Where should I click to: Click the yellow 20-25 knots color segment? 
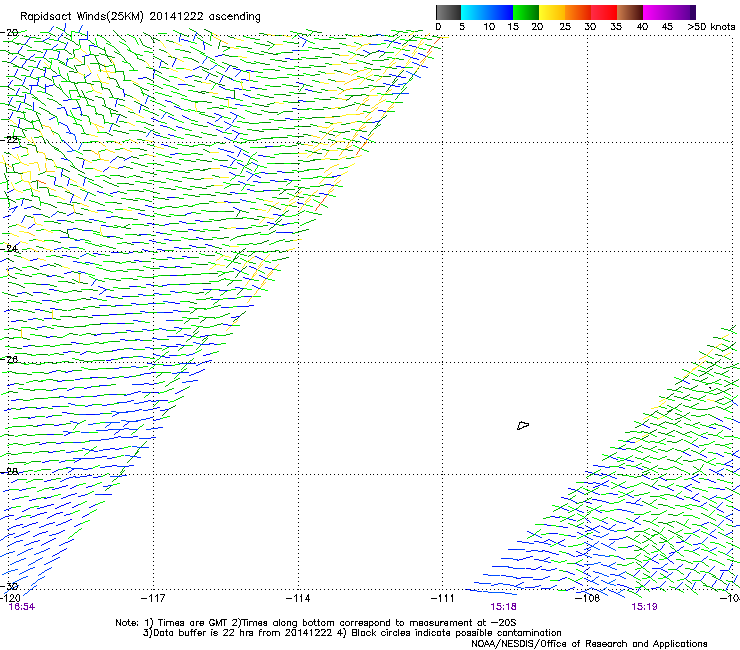pyautogui.click(x=552, y=12)
